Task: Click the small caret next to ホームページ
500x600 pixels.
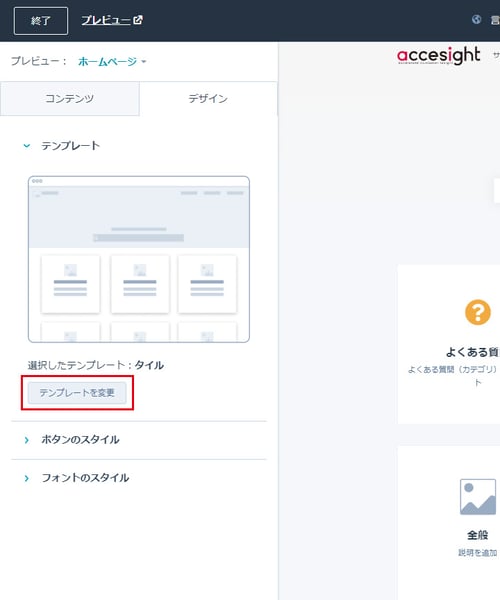Action: [144, 62]
